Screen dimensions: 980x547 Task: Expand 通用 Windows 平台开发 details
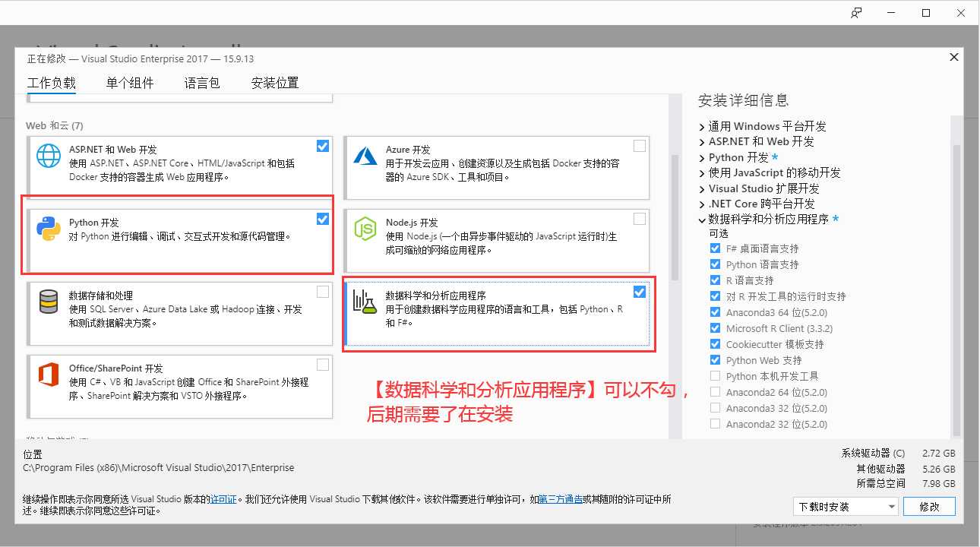pyautogui.click(x=702, y=126)
